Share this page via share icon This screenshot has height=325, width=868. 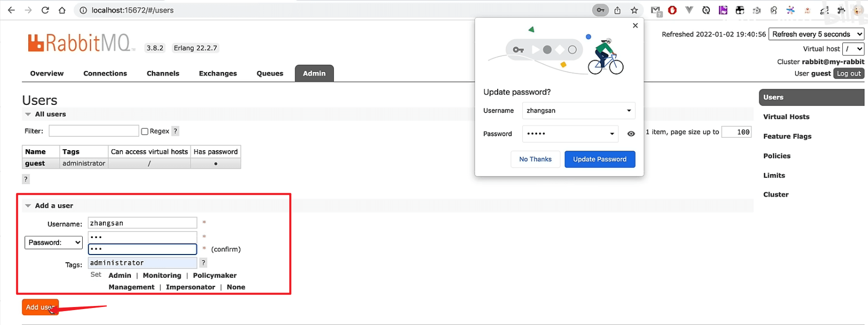(x=617, y=10)
